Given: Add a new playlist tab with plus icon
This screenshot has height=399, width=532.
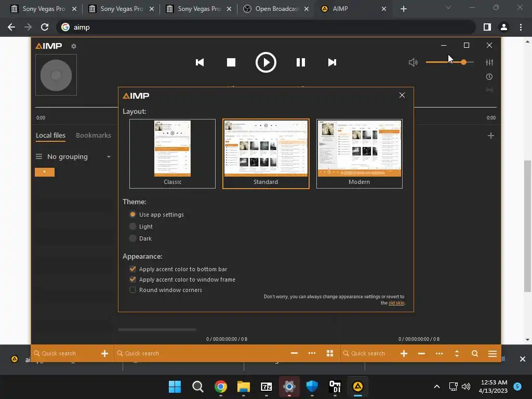Looking at the screenshot, I should tap(490, 136).
